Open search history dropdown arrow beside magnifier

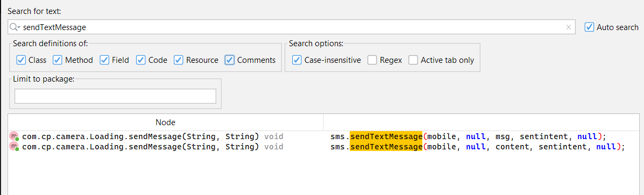[x=19, y=27]
